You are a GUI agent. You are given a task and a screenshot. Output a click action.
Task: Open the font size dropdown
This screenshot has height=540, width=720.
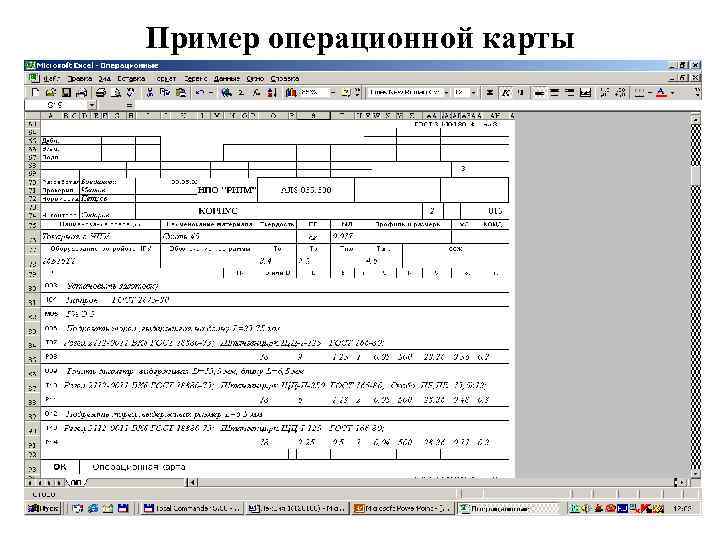pyautogui.click(x=473, y=93)
